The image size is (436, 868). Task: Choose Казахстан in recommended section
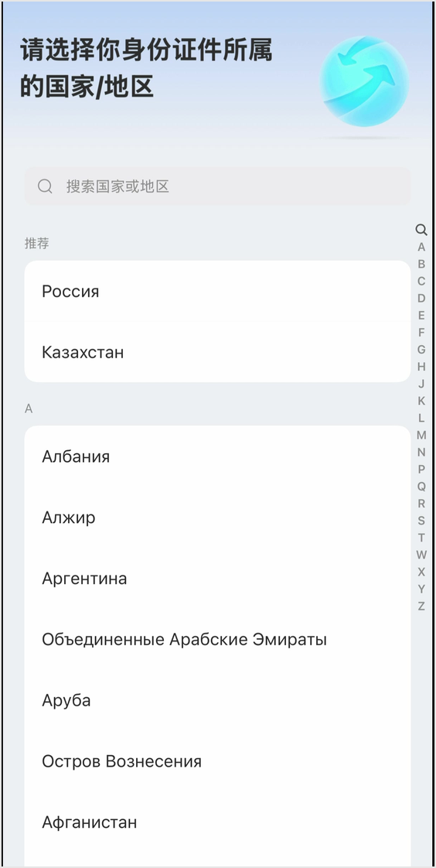(x=217, y=352)
